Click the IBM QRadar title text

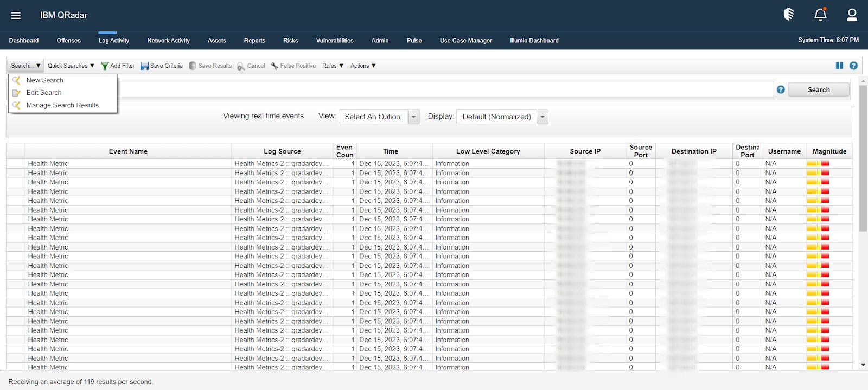coord(63,15)
